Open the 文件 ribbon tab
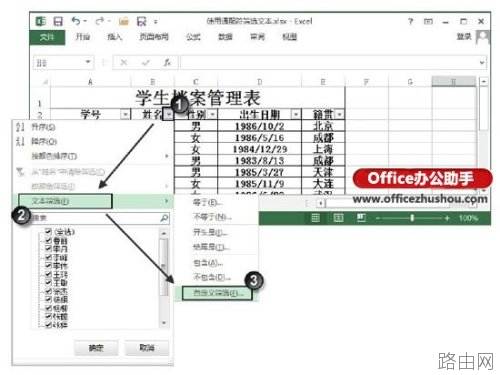This screenshot has height=375, width=500. (47, 37)
